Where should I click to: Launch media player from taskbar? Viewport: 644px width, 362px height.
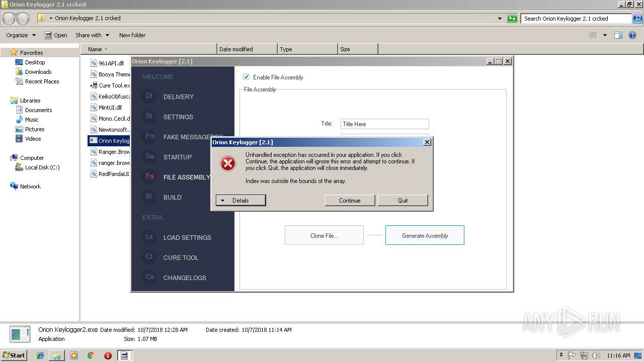click(x=74, y=355)
